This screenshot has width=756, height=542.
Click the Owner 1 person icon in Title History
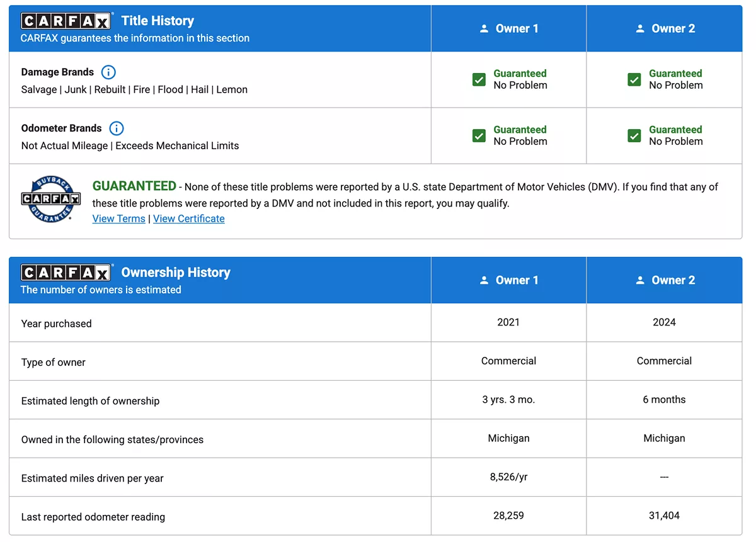click(x=484, y=29)
